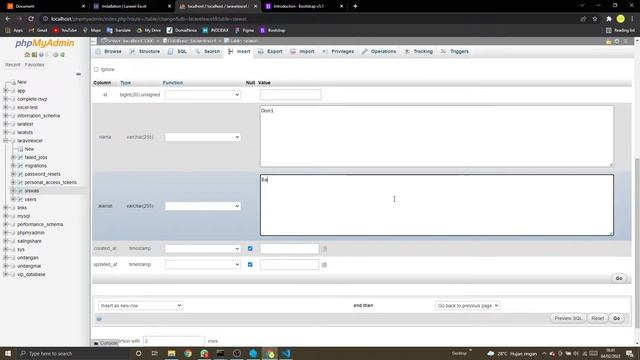Open calendar picker for created_at
Image resolution: width=640 pixels, height=360 pixels.
tap(324, 249)
